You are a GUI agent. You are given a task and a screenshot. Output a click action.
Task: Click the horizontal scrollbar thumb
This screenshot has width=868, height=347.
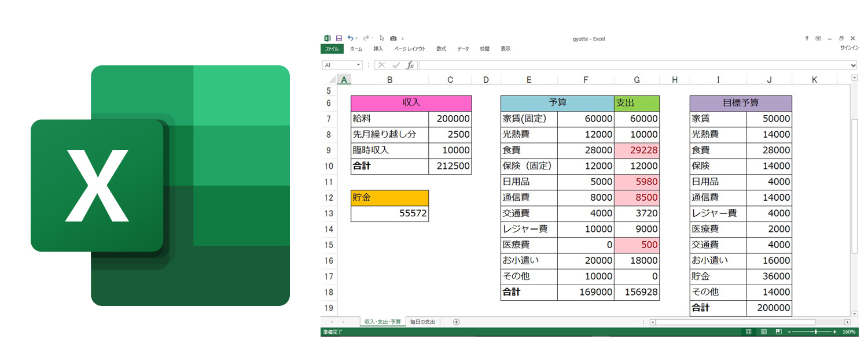[x=735, y=322]
